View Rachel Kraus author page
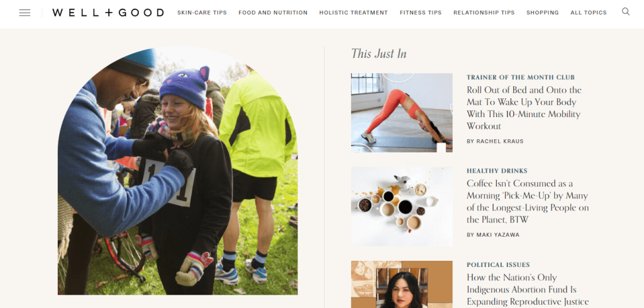The width and height of the screenshot is (644, 308). (495, 141)
